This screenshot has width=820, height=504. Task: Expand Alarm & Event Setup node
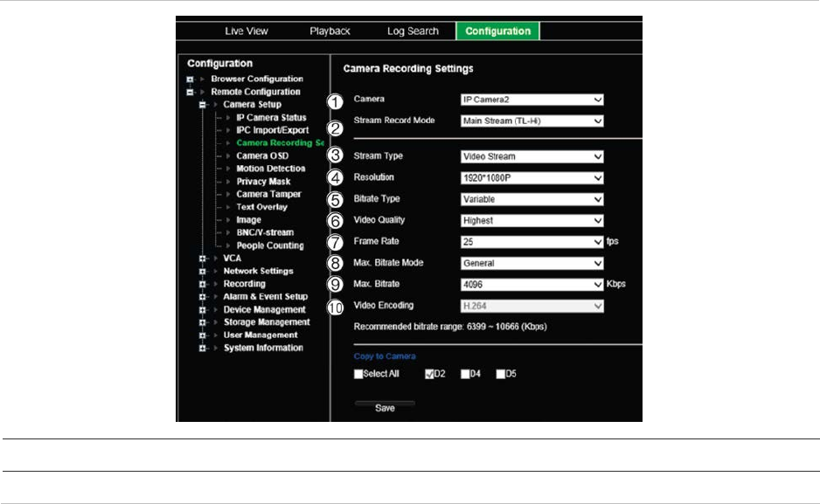click(x=203, y=297)
